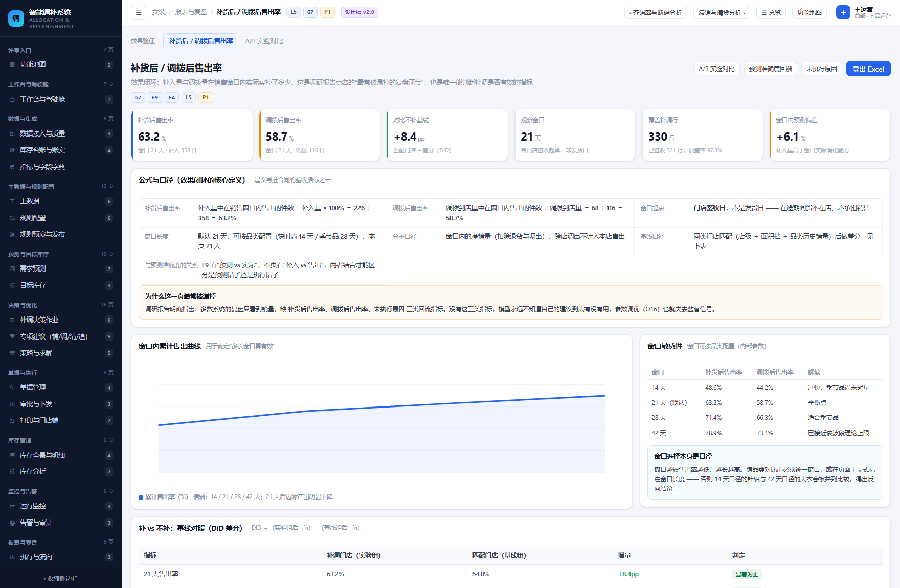Click 女装 breadcrumb link
Viewport: 900px width, 588px height.
pos(159,12)
